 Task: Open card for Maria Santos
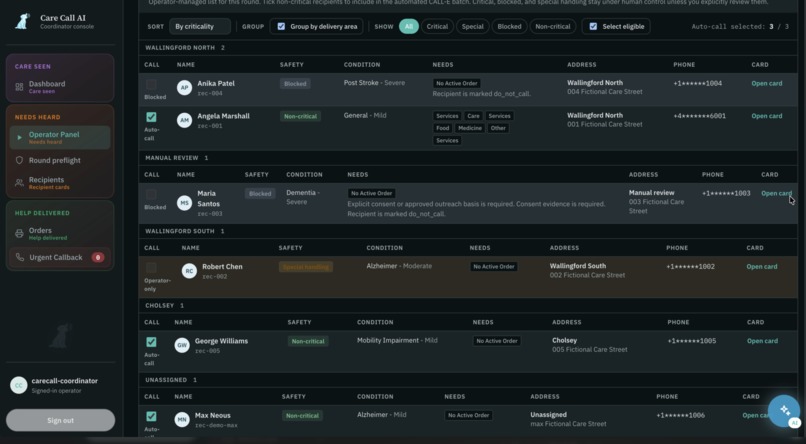[776, 193]
